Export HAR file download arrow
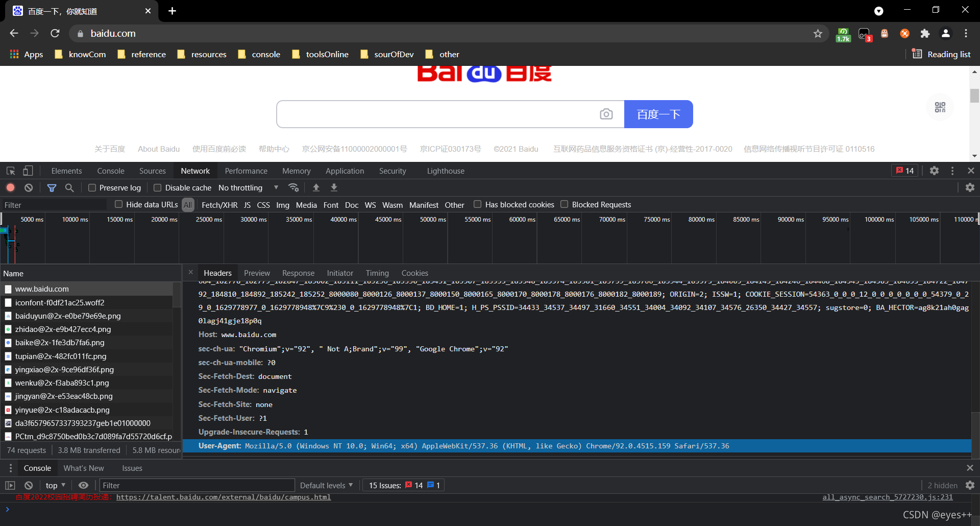The width and height of the screenshot is (980, 526). coord(334,188)
